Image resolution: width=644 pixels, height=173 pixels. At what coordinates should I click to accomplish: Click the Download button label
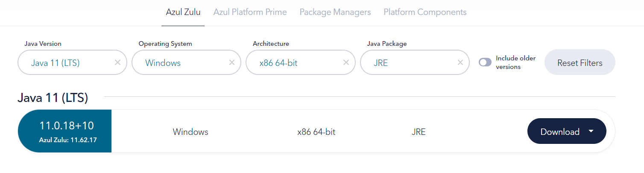click(x=560, y=132)
